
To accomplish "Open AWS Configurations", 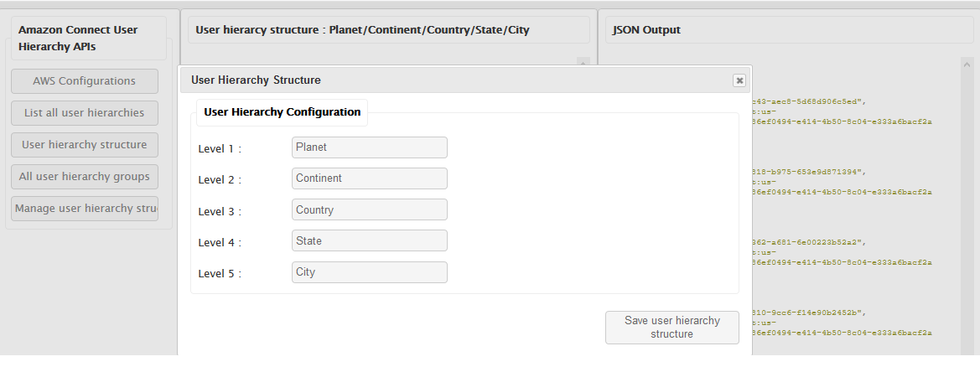I will (85, 81).
